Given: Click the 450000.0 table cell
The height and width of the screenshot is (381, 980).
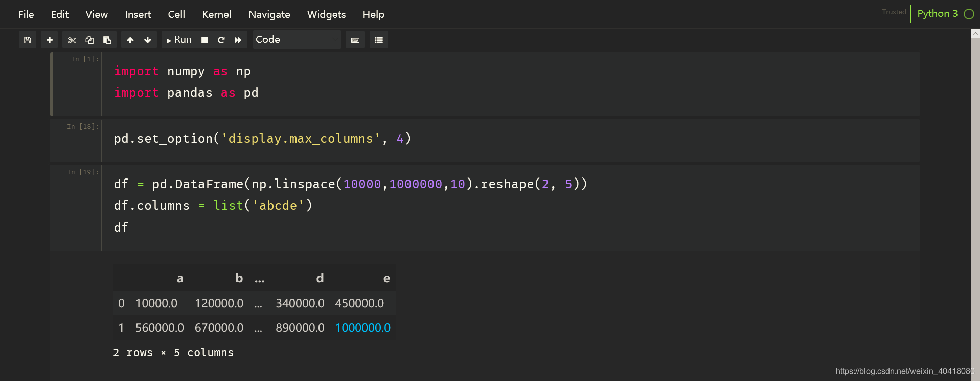Looking at the screenshot, I should coord(359,303).
